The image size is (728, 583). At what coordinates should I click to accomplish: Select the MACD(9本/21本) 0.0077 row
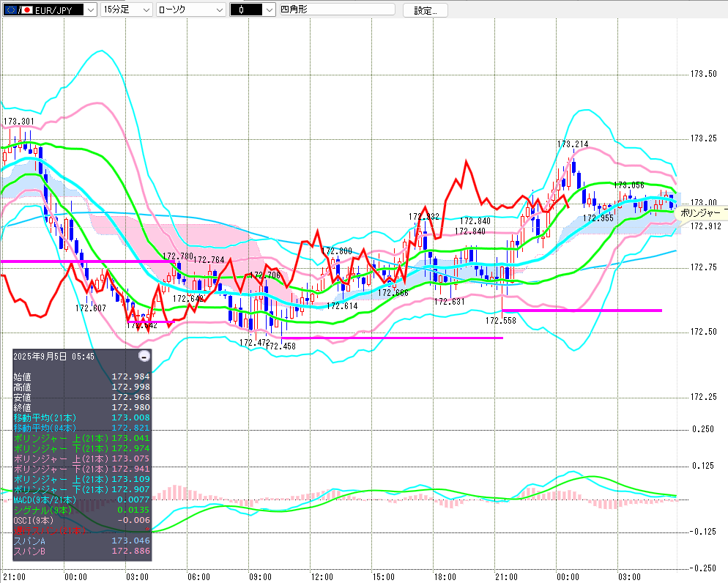click(82, 500)
